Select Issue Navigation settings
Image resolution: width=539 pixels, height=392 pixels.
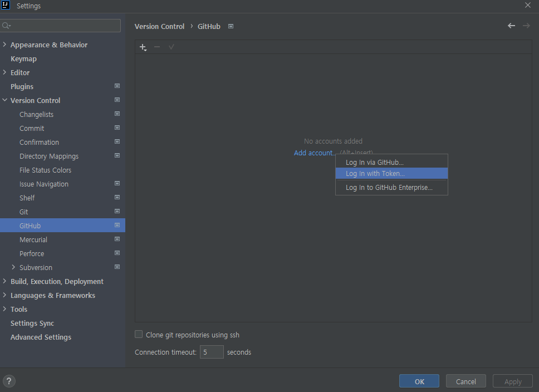pyautogui.click(x=44, y=184)
